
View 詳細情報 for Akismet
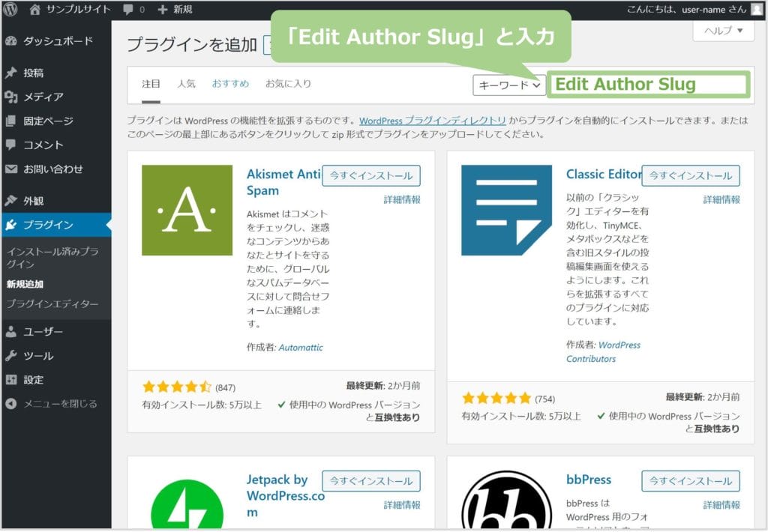click(x=402, y=199)
